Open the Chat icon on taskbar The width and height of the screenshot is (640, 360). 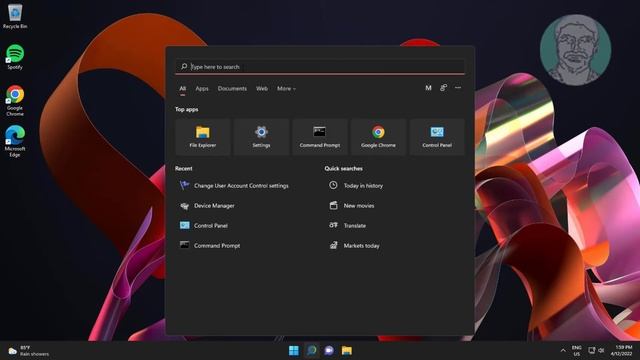[x=329, y=351]
